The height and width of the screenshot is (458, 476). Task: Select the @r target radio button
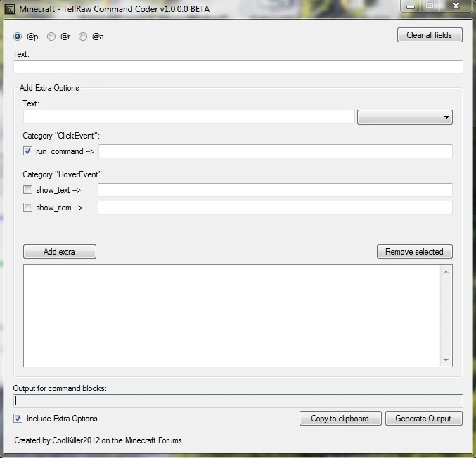coord(51,37)
